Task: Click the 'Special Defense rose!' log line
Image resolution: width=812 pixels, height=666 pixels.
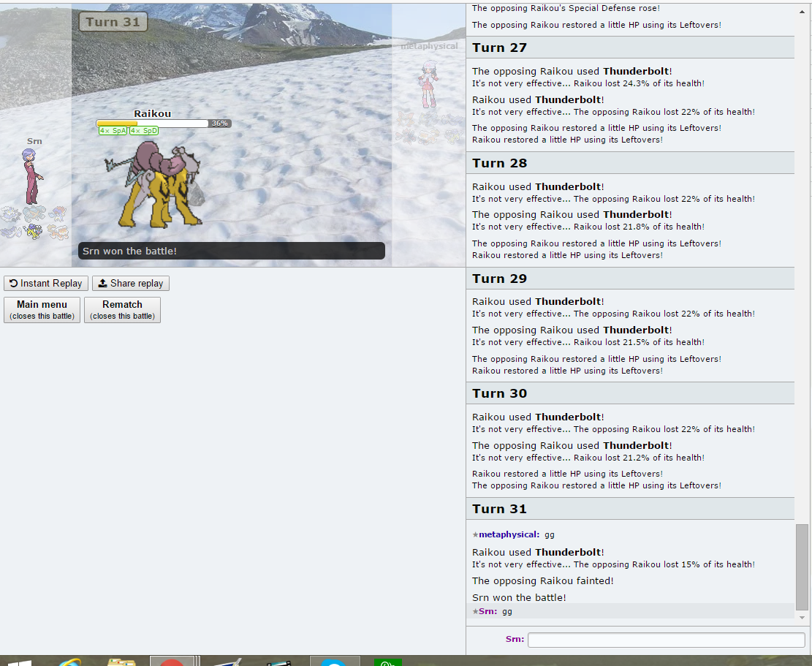Action: pos(566,8)
